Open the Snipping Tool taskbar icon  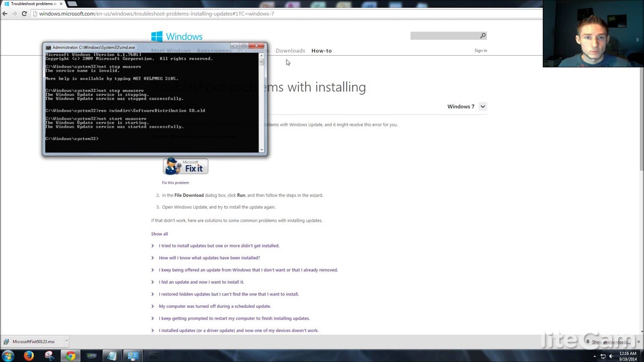[x=49, y=356]
